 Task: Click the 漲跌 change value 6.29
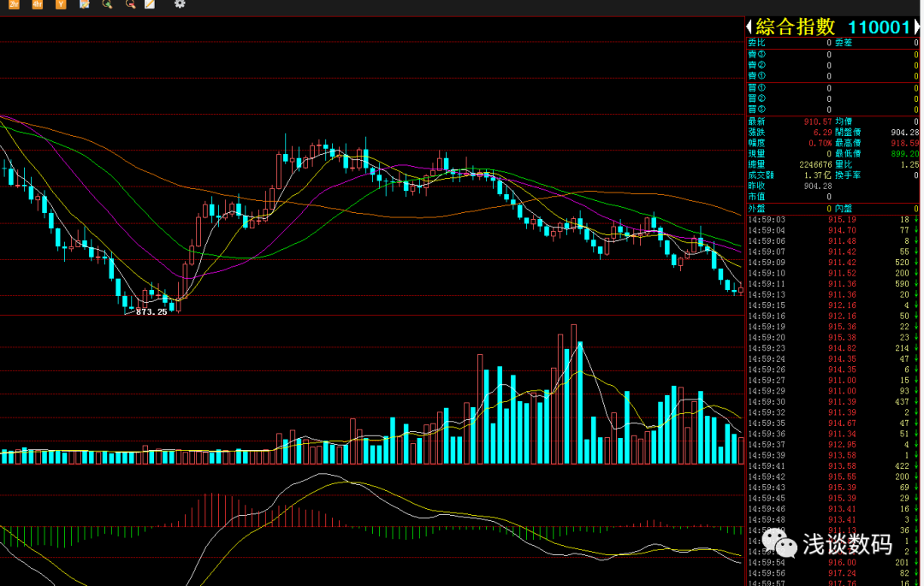(x=823, y=132)
